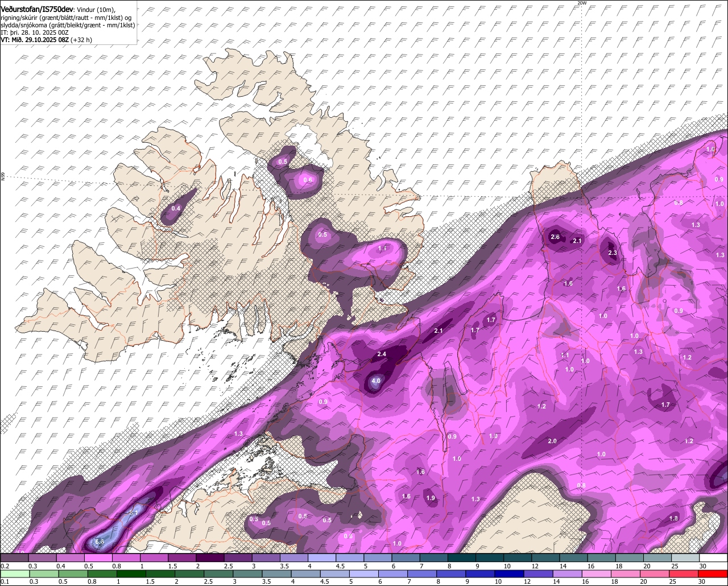Pick the darkest purple swatch labeled 2 in upper legend

click(210, 558)
